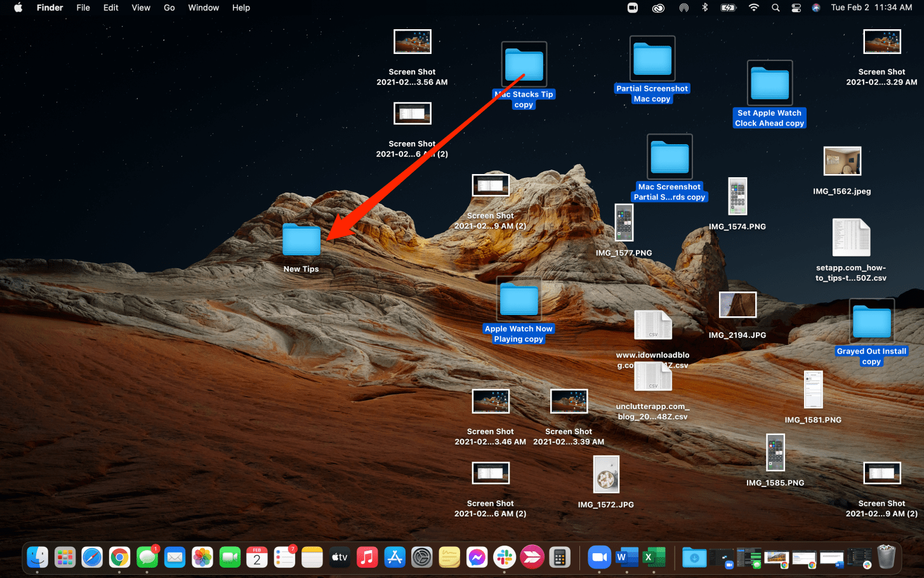Open Creative Cloud menu bar icon
Viewport: 924px width, 578px height.
click(658, 8)
